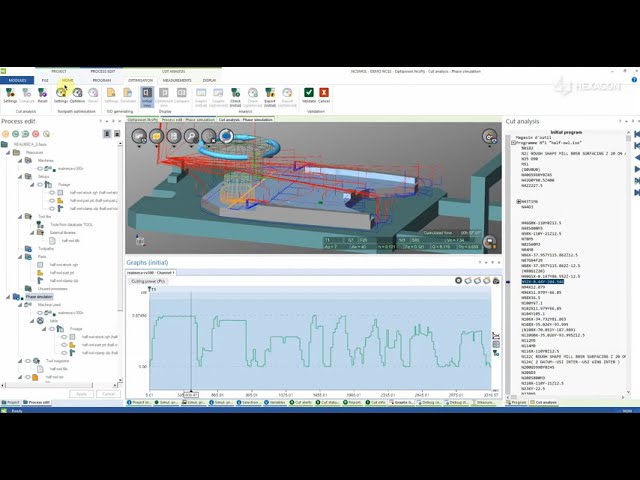Viewport: 640px width, 480px height.
Task: Click the Cutting power (Pc) graph button
Action: click(148, 281)
